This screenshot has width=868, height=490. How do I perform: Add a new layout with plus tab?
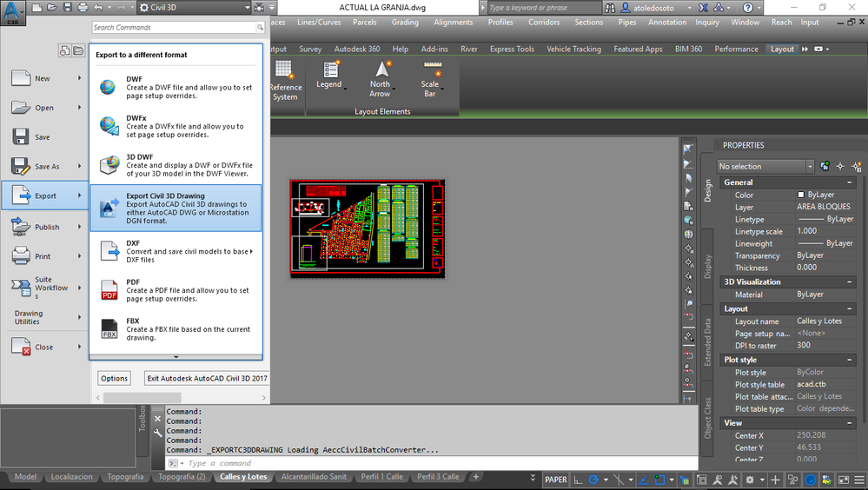point(475,477)
